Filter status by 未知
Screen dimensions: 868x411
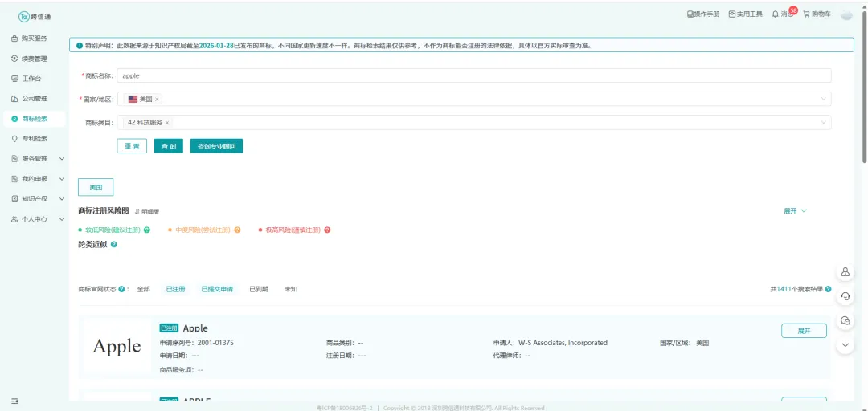click(x=291, y=289)
